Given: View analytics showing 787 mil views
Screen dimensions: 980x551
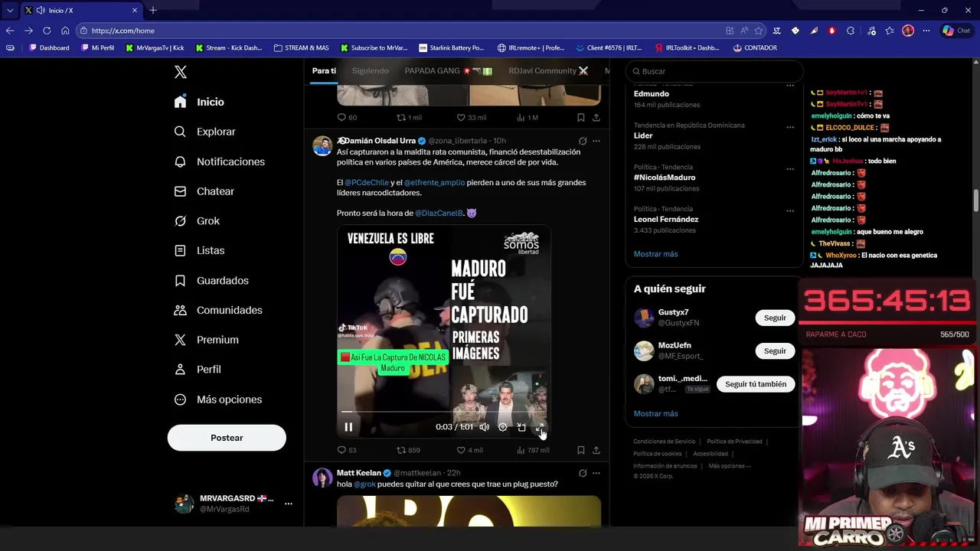Looking at the screenshot, I should point(533,450).
